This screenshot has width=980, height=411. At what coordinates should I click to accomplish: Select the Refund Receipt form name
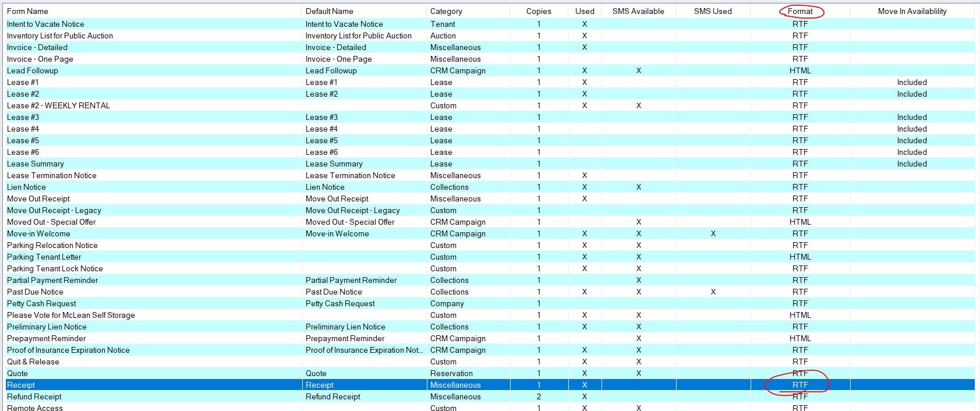coord(34,396)
